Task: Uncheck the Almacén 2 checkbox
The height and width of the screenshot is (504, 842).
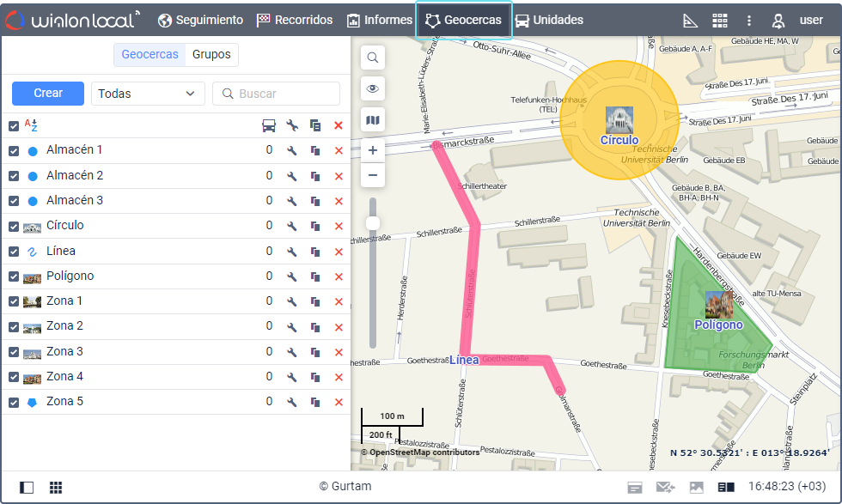Action: (14, 176)
